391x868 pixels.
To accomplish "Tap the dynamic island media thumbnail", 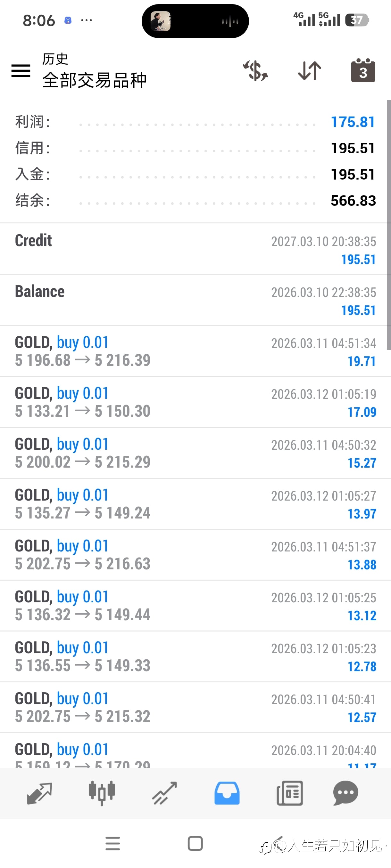I will click(x=161, y=21).
